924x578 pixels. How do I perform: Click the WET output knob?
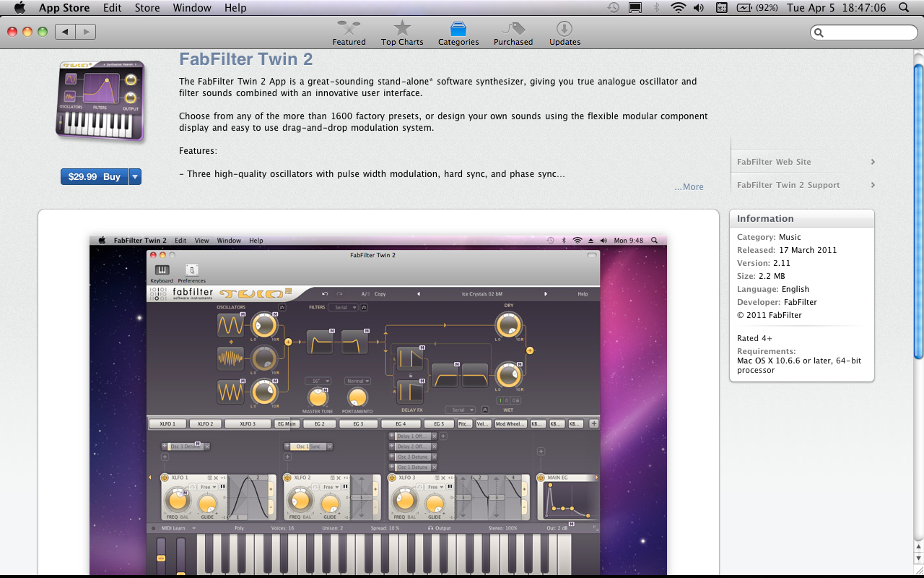[x=509, y=375]
